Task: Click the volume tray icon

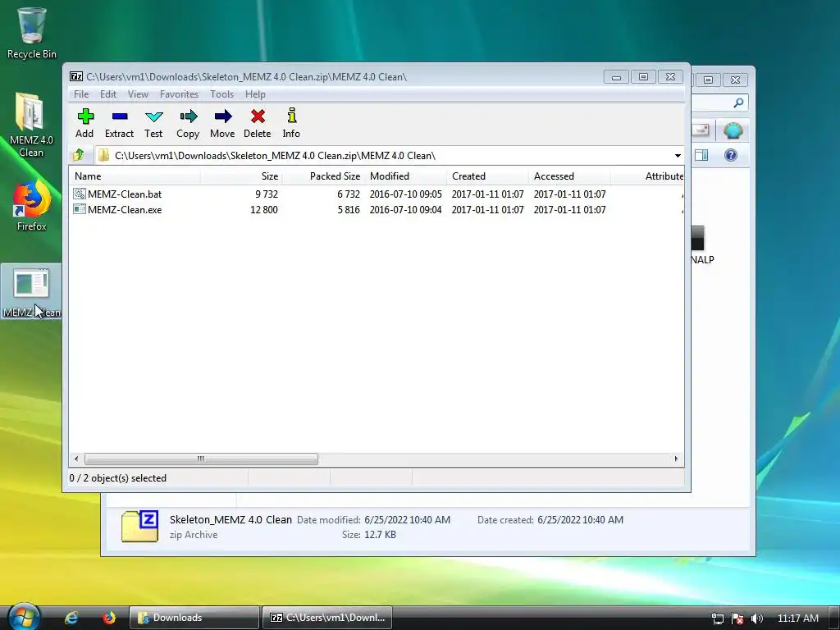Action: (756, 619)
